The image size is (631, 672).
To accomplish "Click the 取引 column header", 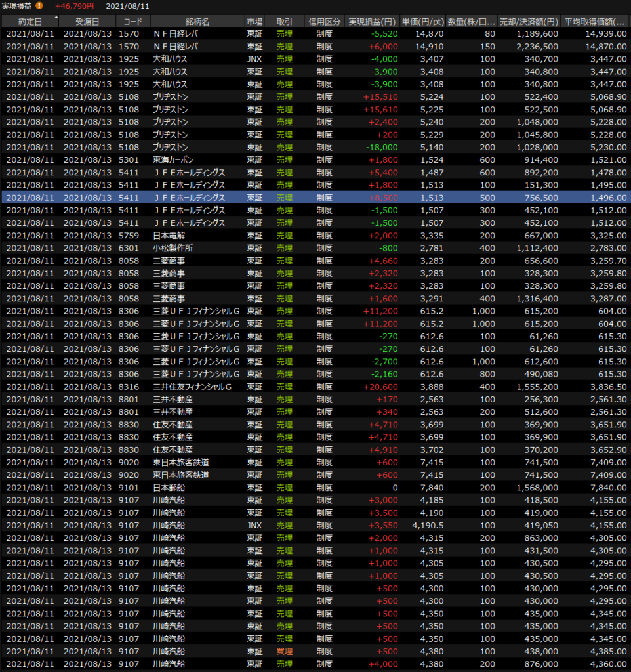I will 285,21.
